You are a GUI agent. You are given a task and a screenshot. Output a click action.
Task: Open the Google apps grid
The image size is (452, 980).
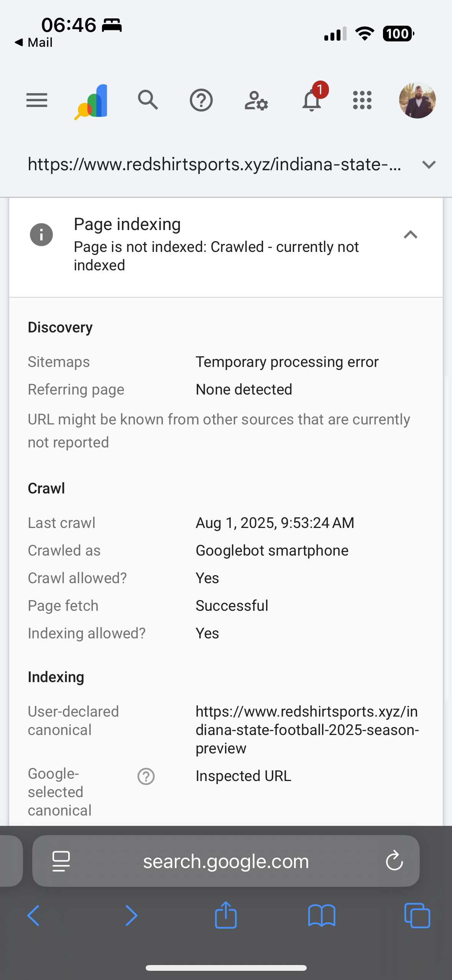tap(362, 100)
